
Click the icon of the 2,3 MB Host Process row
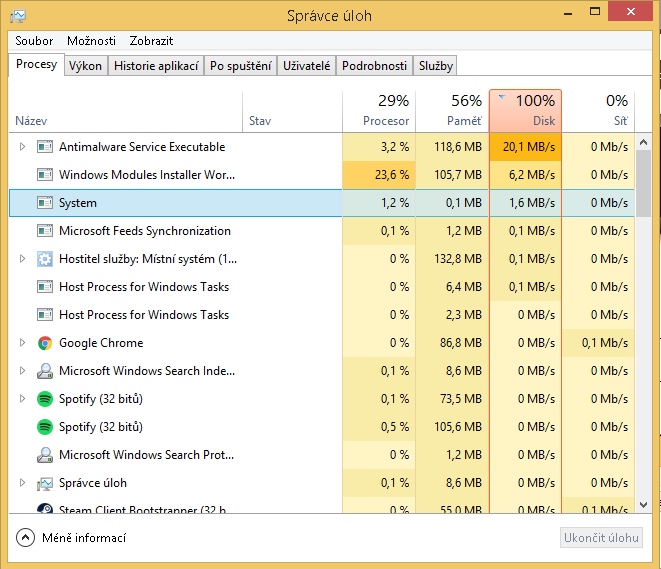tap(45, 315)
